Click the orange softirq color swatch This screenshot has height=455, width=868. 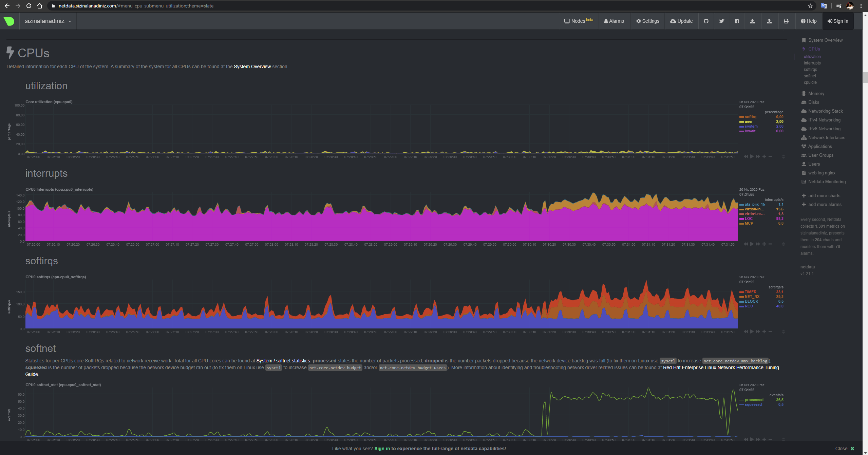point(741,117)
